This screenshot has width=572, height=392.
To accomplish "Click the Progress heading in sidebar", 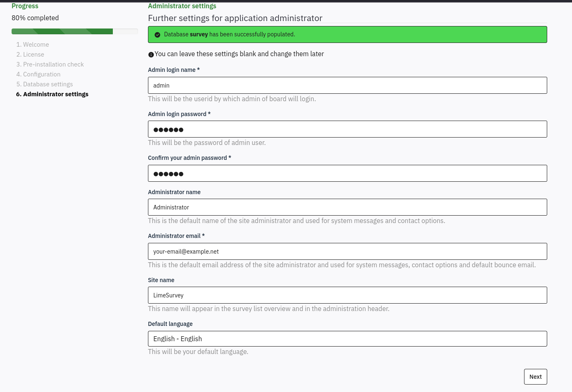I will [25, 6].
